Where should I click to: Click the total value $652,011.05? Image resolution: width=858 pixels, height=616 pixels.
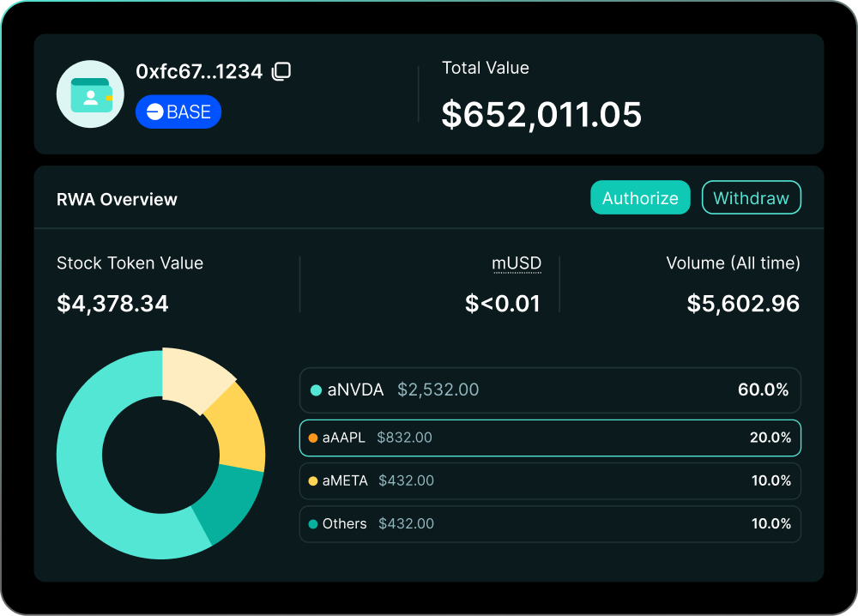(541, 114)
